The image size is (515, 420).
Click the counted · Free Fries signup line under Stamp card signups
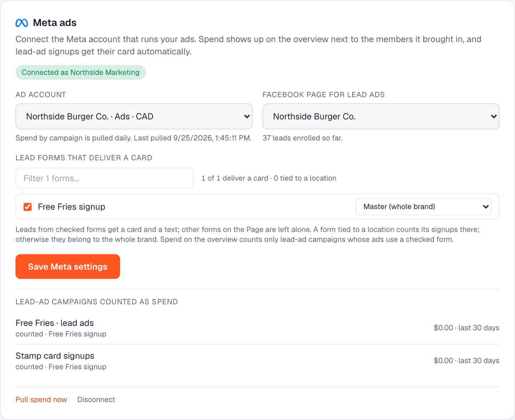(61, 367)
